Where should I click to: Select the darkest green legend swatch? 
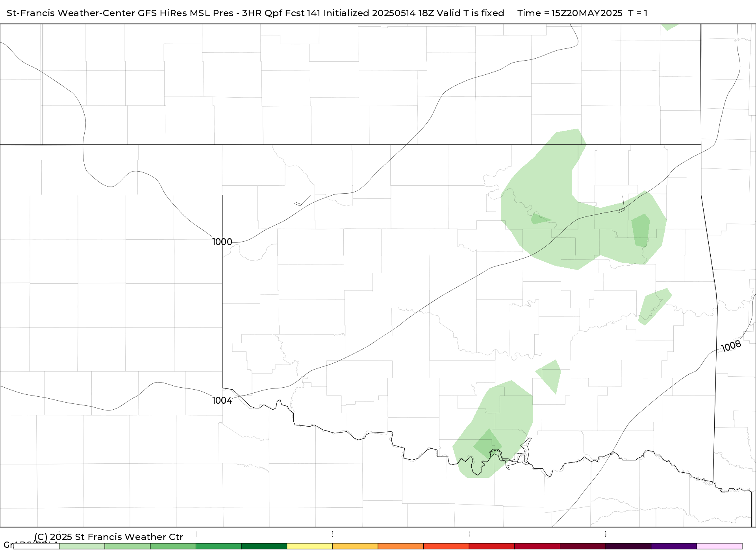[264, 546]
